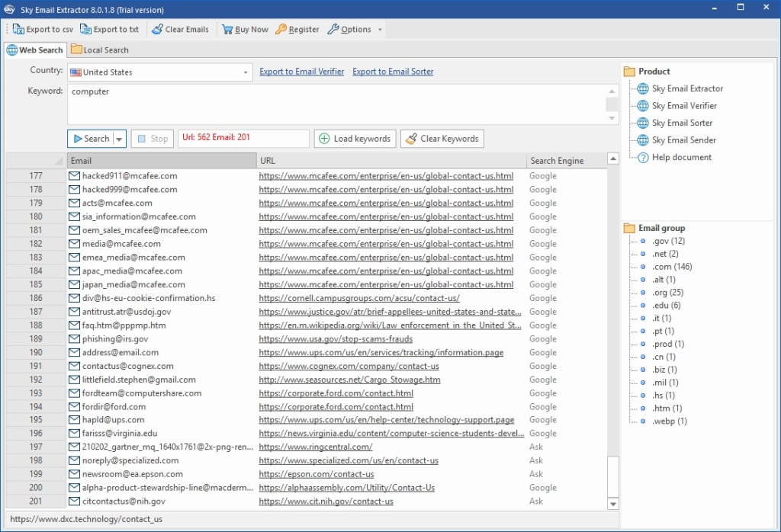781x532 pixels.
Task: Select the .edu (6) email group
Action: 666,306
